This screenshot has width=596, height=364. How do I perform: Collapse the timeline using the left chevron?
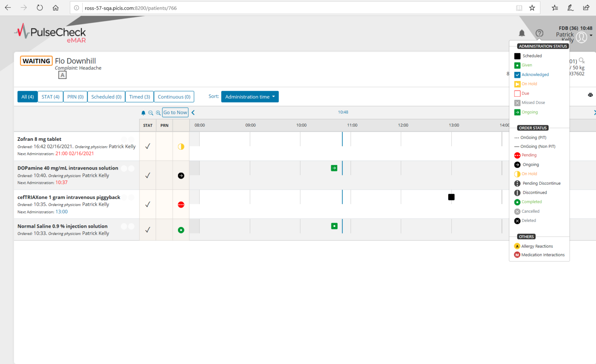193,112
